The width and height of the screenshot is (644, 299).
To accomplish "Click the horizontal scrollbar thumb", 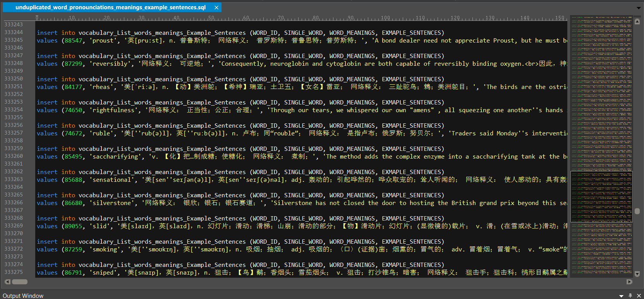I will (x=20, y=282).
